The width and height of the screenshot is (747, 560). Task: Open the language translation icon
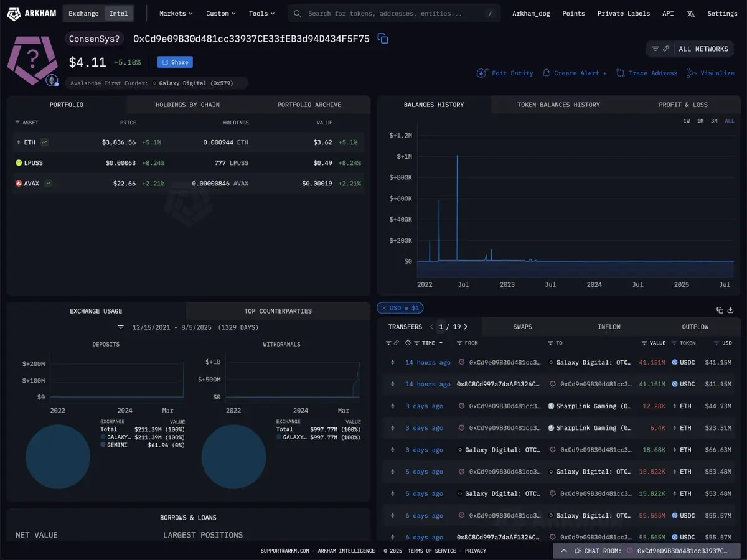[690, 13]
